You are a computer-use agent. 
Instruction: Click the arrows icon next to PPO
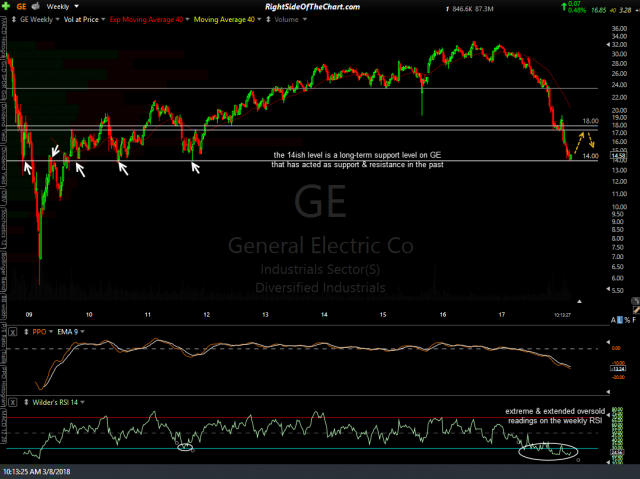[27, 332]
